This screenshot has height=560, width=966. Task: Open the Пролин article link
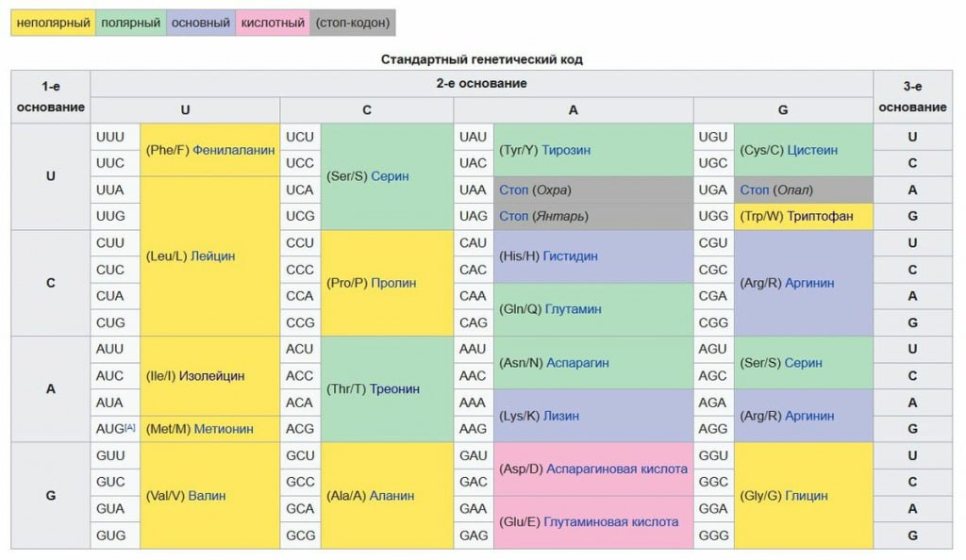point(393,283)
